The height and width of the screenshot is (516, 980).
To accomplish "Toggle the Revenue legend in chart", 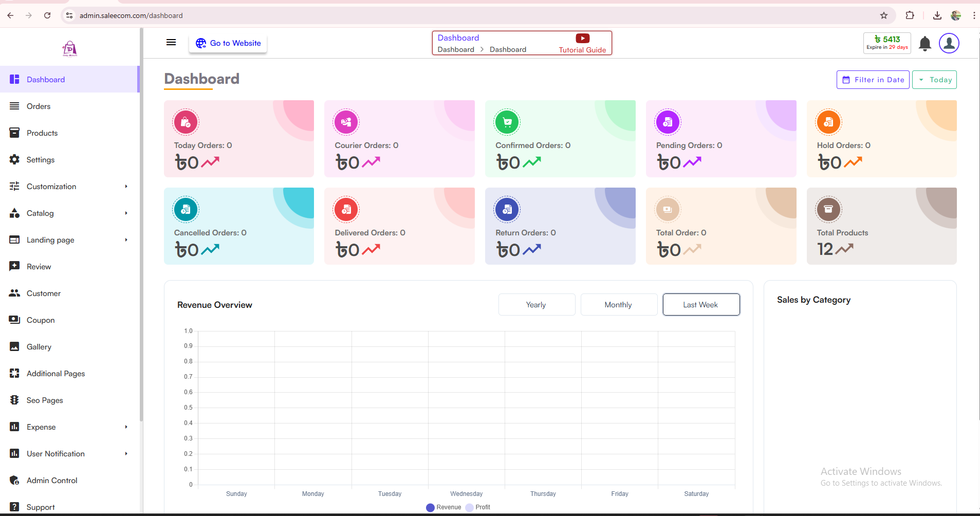I will (444, 507).
